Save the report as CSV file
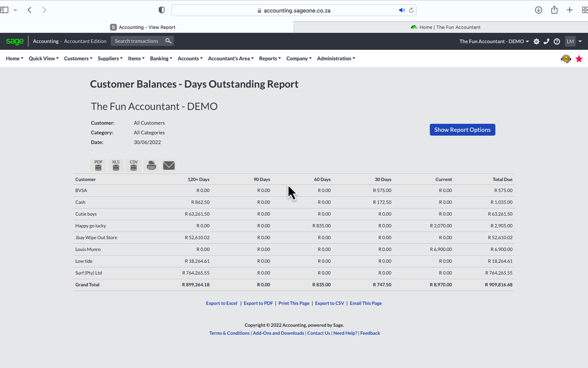The width and height of the screenshot is (588, 368). [x=133, y=165]
